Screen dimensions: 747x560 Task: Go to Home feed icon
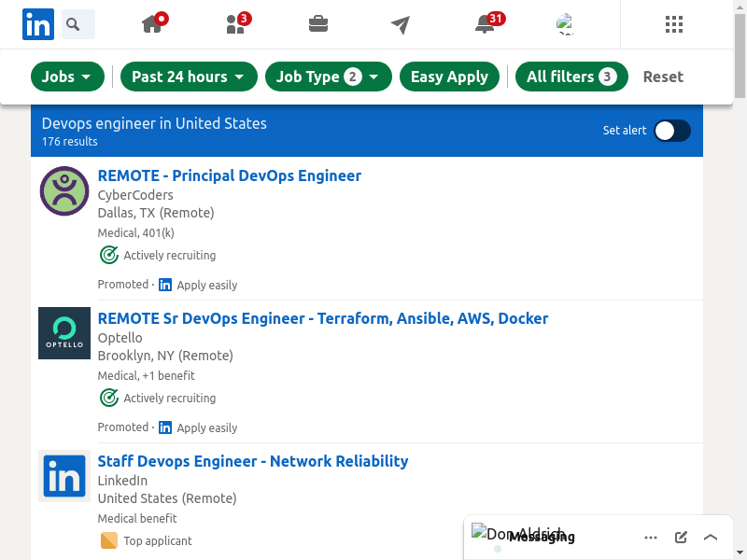(153, 24)
